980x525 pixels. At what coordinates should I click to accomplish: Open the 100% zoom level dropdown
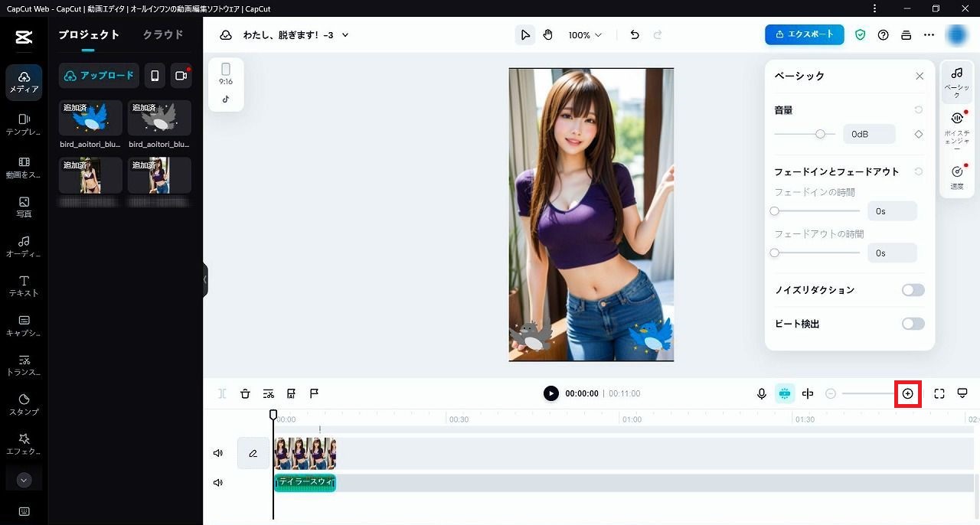point(585,35)
